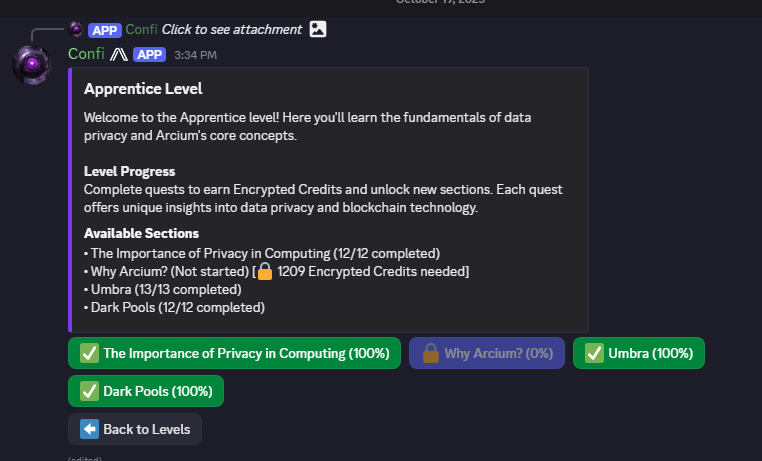The image size is (762, 461).
Task: Click the lock emoji beside 1209 Encrypted Credits
Action: click(x=265, y=271)
